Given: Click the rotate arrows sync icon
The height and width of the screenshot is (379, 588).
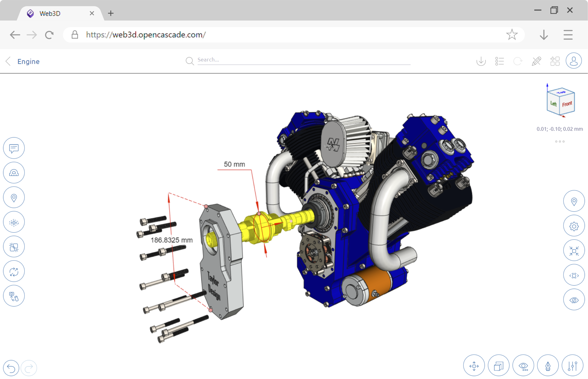Looking at the screenshot, I should [x=14, y=271].
